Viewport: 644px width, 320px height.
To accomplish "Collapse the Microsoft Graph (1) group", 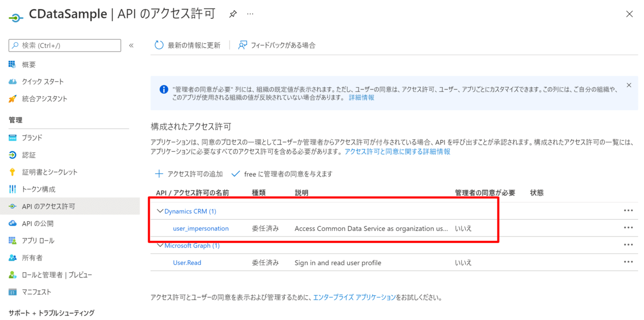I will [160, 245].
